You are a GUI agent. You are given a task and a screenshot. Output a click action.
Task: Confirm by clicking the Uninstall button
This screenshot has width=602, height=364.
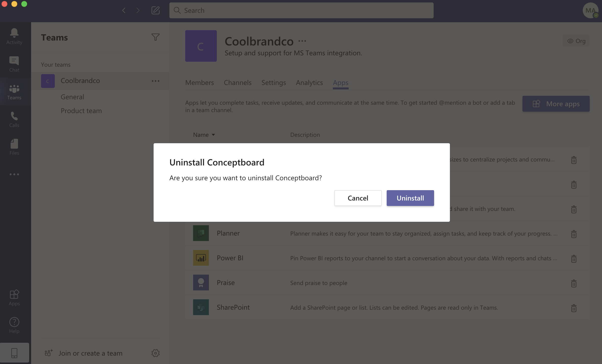410,198
